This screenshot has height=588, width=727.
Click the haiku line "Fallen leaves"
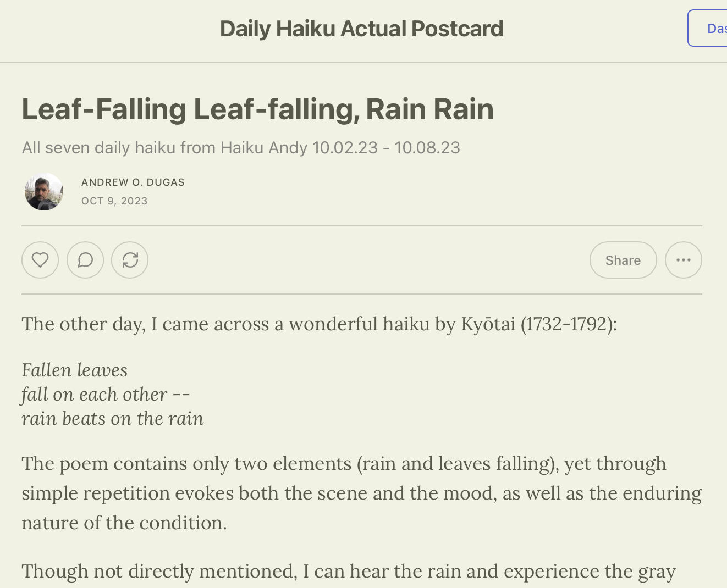tap(75, 370)
